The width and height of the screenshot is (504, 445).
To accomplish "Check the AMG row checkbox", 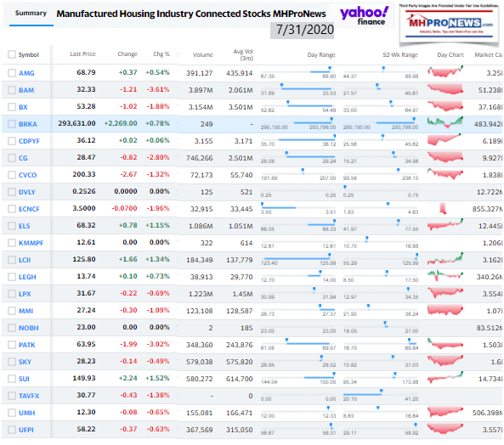I will point(12,73).
